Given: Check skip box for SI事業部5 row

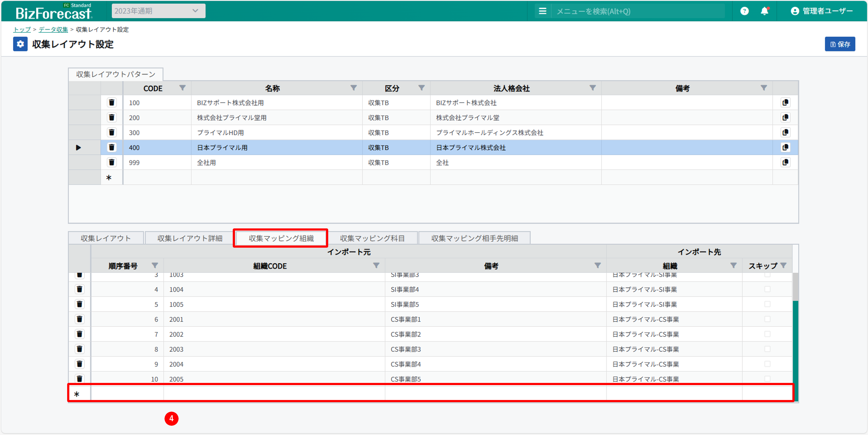Looking at the screenshot, I should [x=767, y=304].
